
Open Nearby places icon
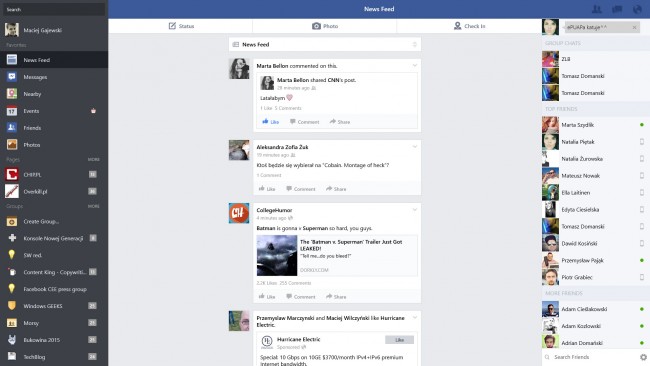pos(12,94)
